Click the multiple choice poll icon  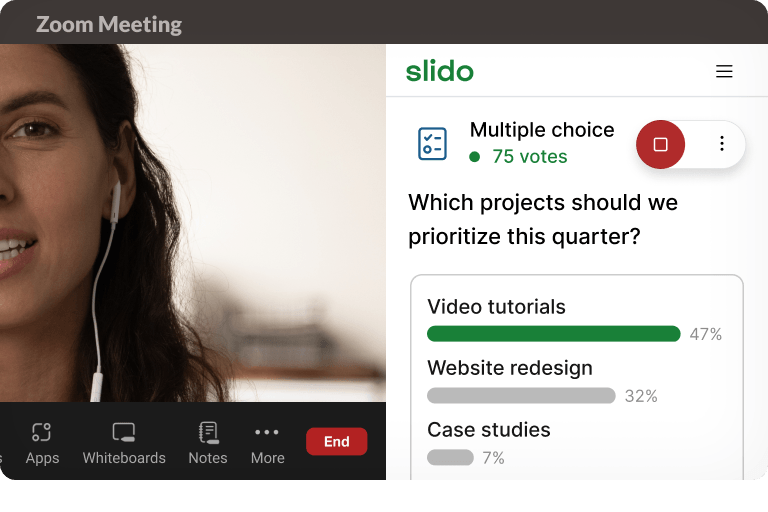coord(432,144)
